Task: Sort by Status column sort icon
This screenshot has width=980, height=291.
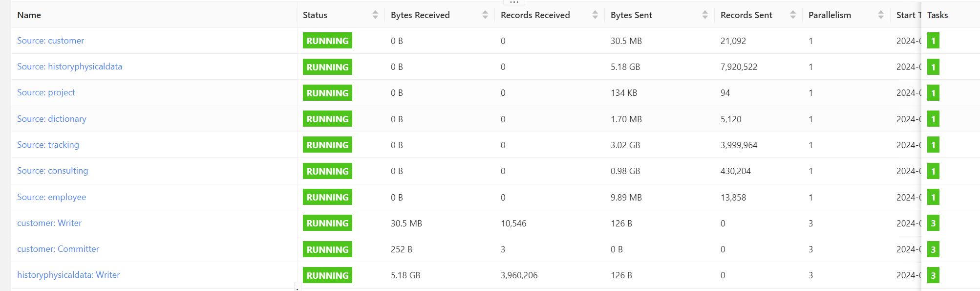Action: click(375, 15)
